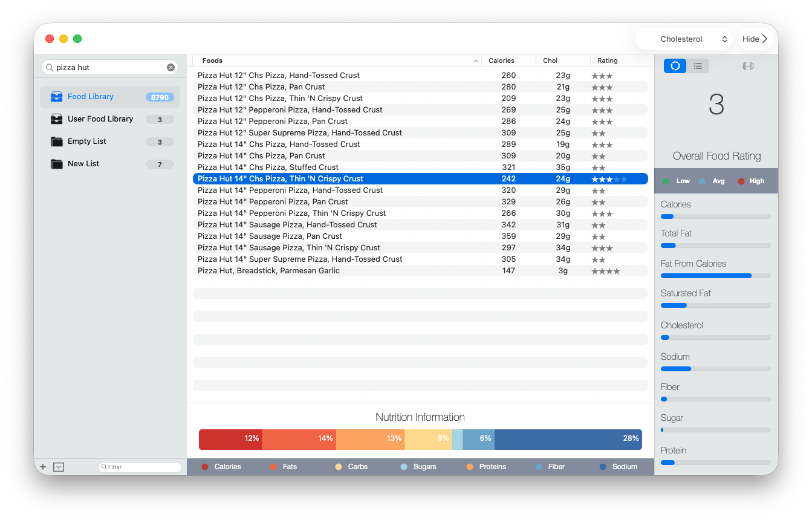Screen dimensions: 812x520
Task: Select Pizza Hut 14" Chs Pizza, Stuffed Crust
Action: [x=420, y=167]
